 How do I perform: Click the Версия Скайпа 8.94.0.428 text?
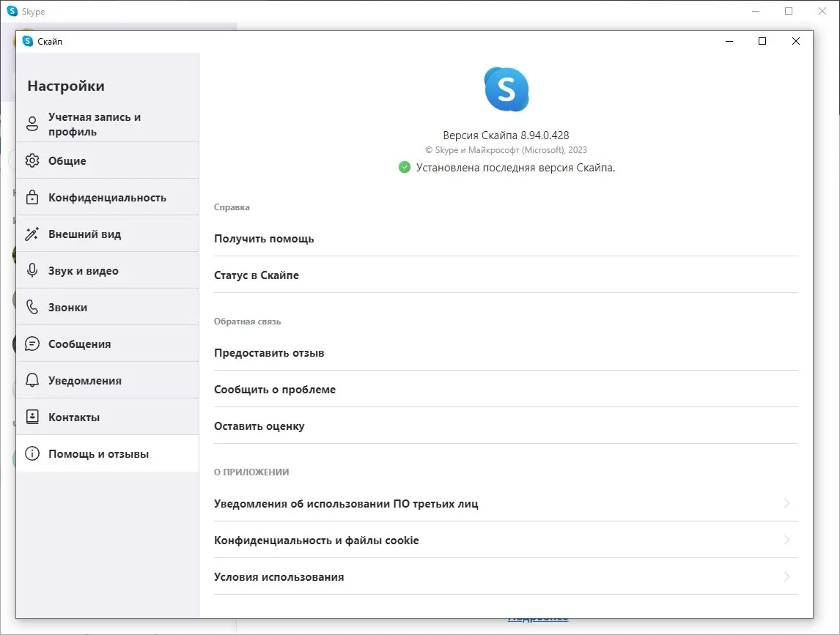click(x=506, y=135)
